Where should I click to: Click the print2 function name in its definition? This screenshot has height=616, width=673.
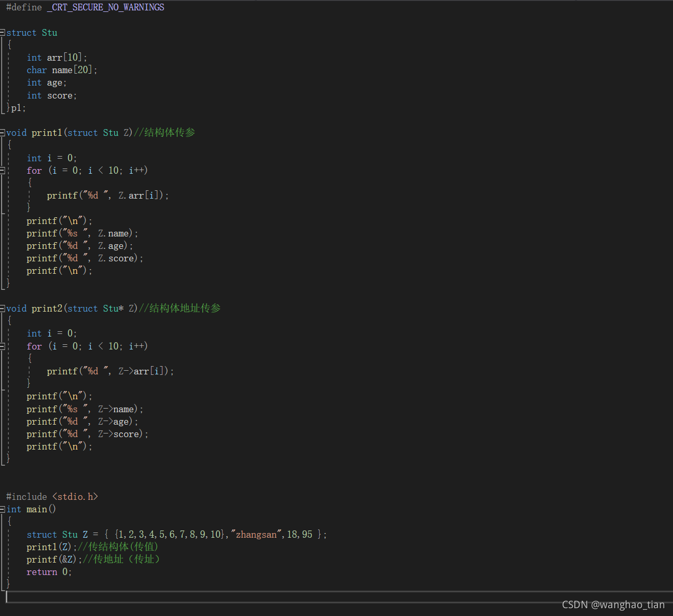(x=47, y=309)
